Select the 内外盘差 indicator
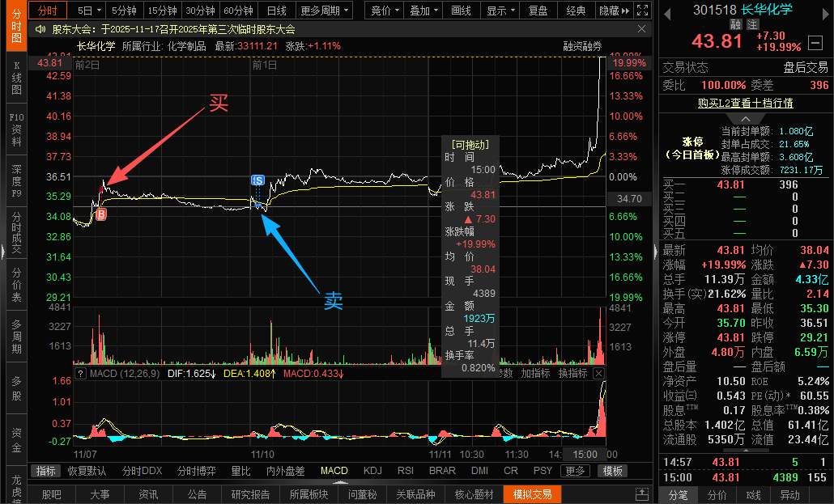This screenshot has width=834, height=504. pos(286,471)
